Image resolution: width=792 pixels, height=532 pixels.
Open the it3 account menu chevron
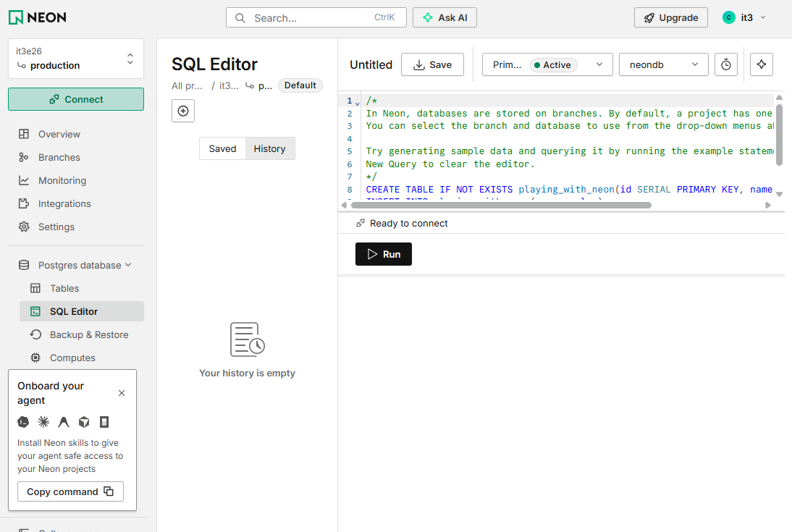pos(763,17)
